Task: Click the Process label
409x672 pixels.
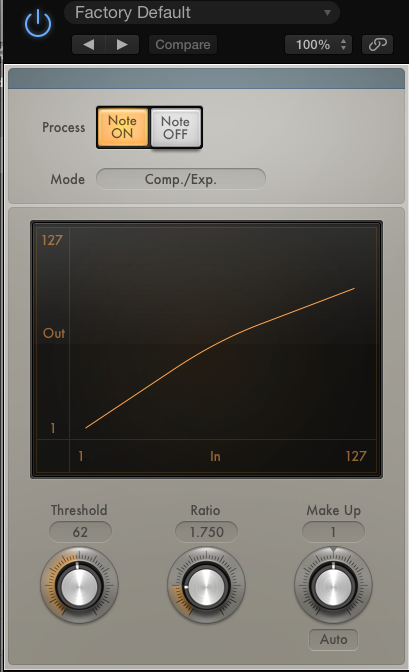Action: [63, 127]
